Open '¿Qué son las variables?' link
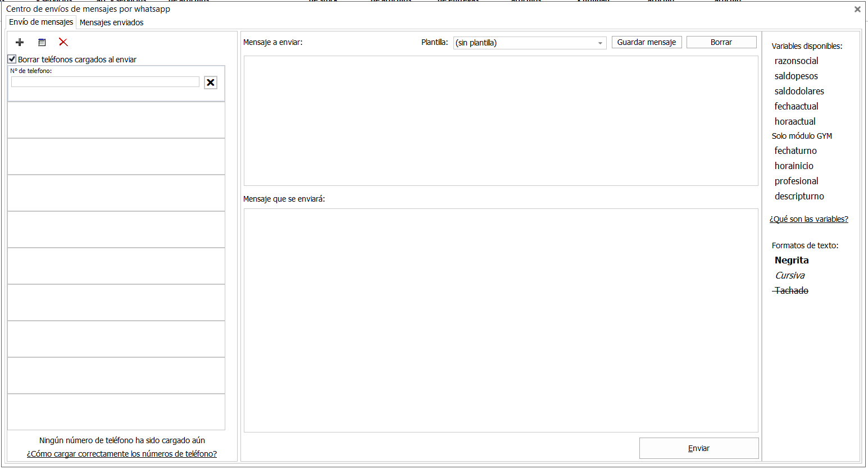The image size is (868, 469). tap(809, 219)
